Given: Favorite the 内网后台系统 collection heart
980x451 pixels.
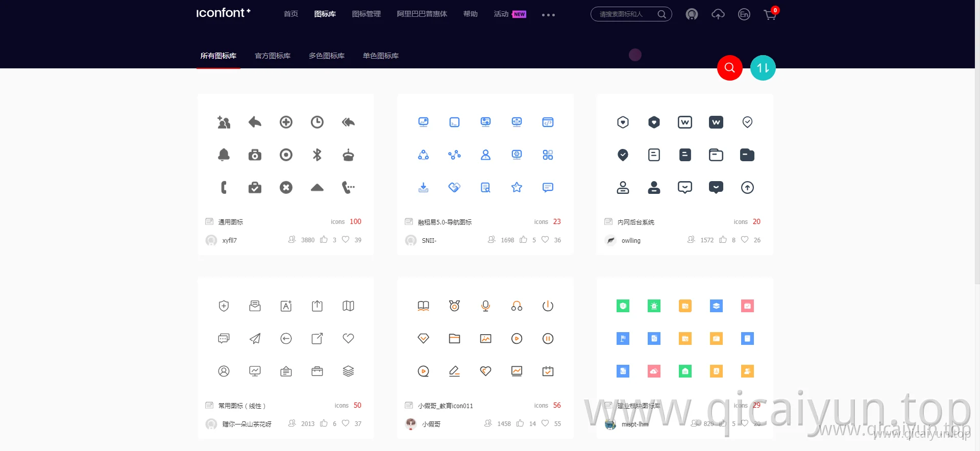Looking at the screenshot, I should 745,239.
